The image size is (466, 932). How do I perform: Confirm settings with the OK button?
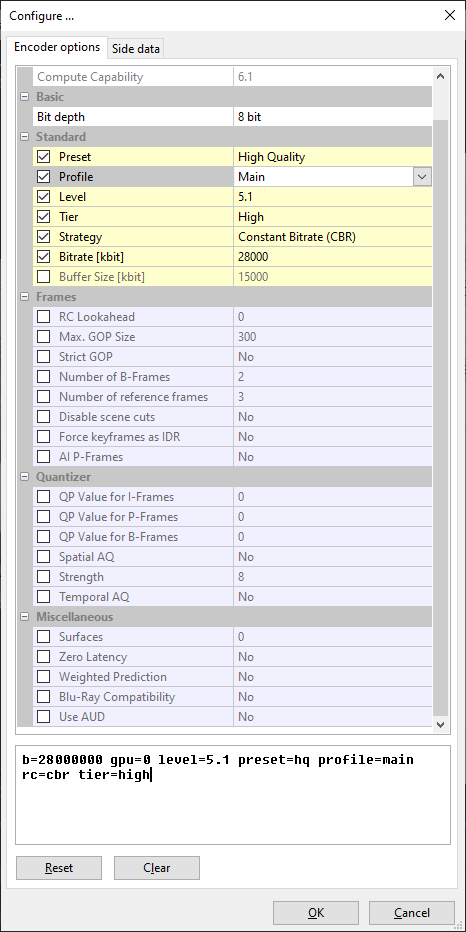pyautogui.click(x=316, y=913)
